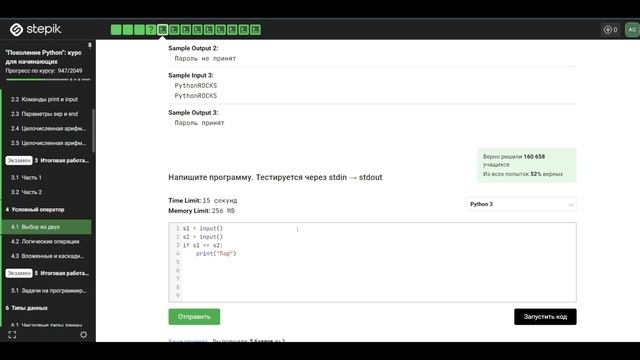Go to last step 13 code square
Viewport: 640px width, 360px height.
pyautogui.click(x=255, y=30)
